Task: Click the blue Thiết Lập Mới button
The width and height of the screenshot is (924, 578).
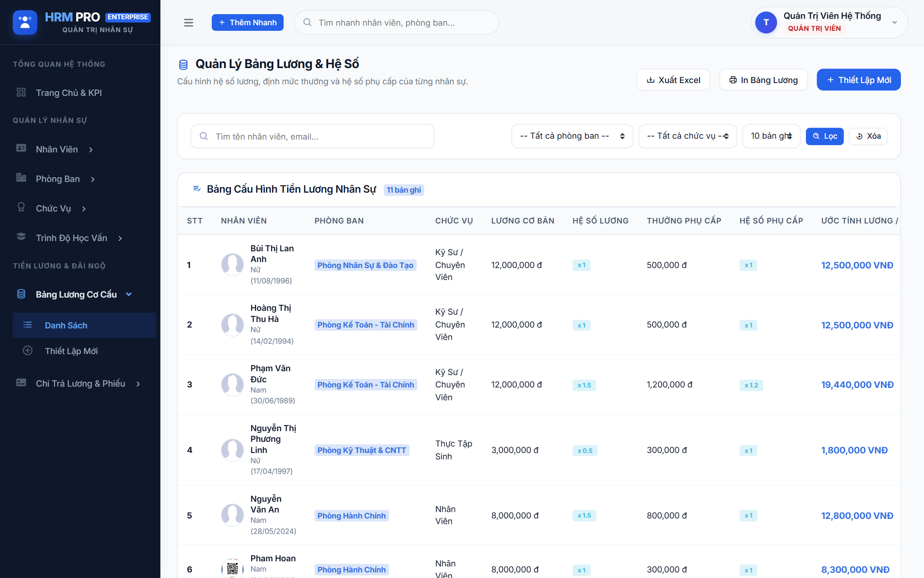Action: point(859,80)
